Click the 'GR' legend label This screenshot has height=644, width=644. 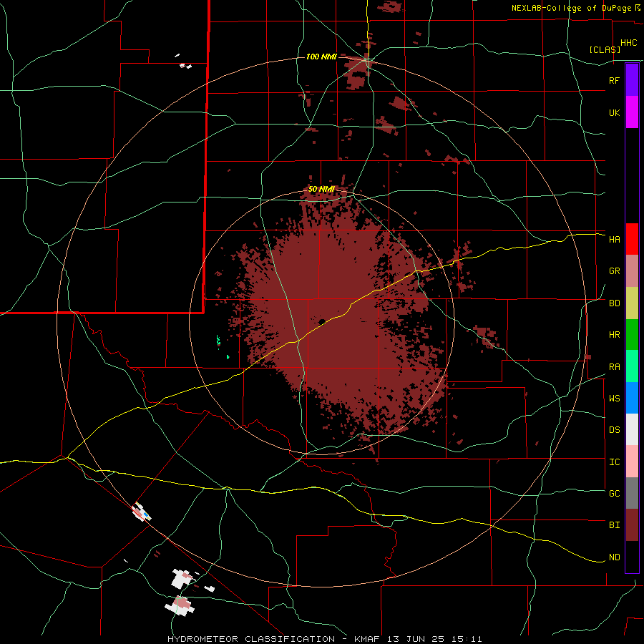tap(614, 271)
